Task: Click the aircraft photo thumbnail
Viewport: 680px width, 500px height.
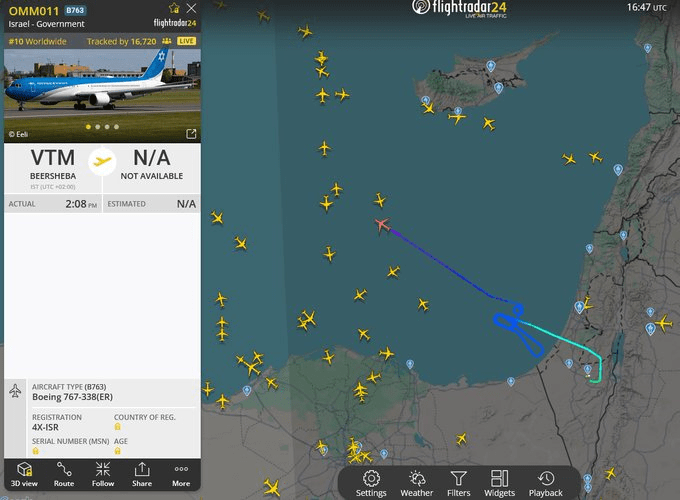Action: point(102,95)
